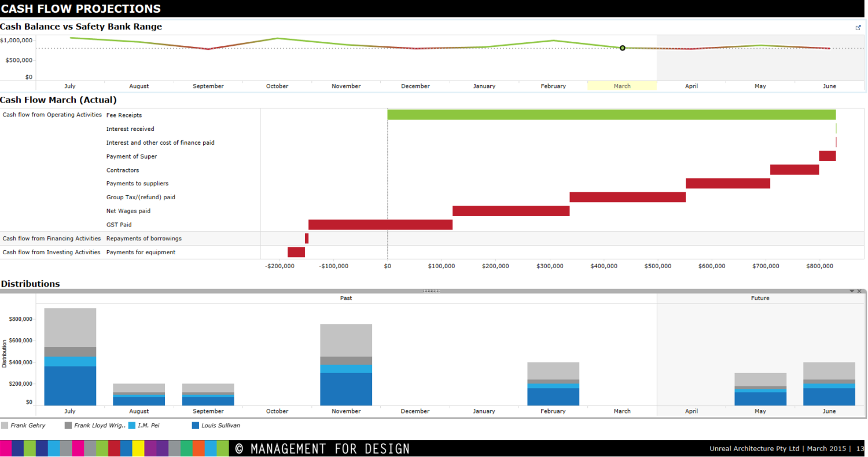Select November in the Cash Balance month axis

346,86
